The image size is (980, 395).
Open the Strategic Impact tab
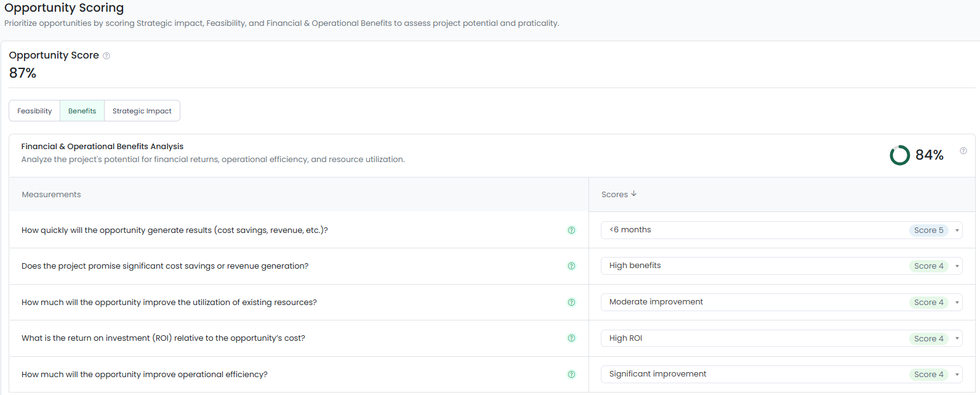(x=142, y=111)
